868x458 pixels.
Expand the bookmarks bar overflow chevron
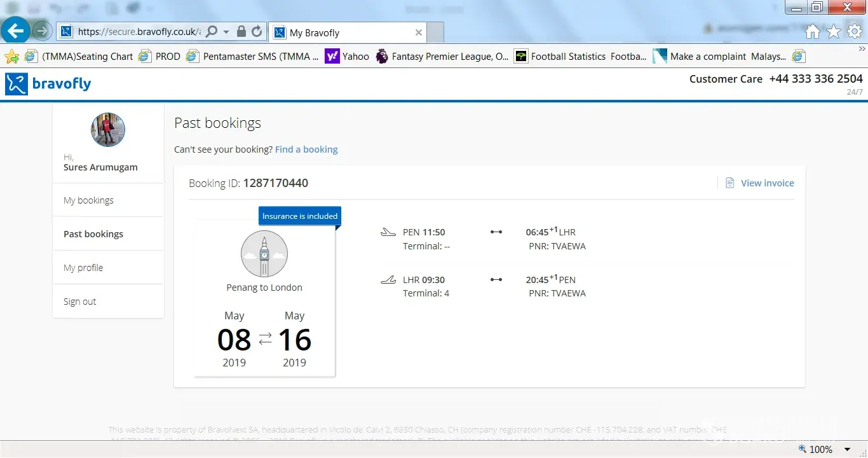[862, 49]
